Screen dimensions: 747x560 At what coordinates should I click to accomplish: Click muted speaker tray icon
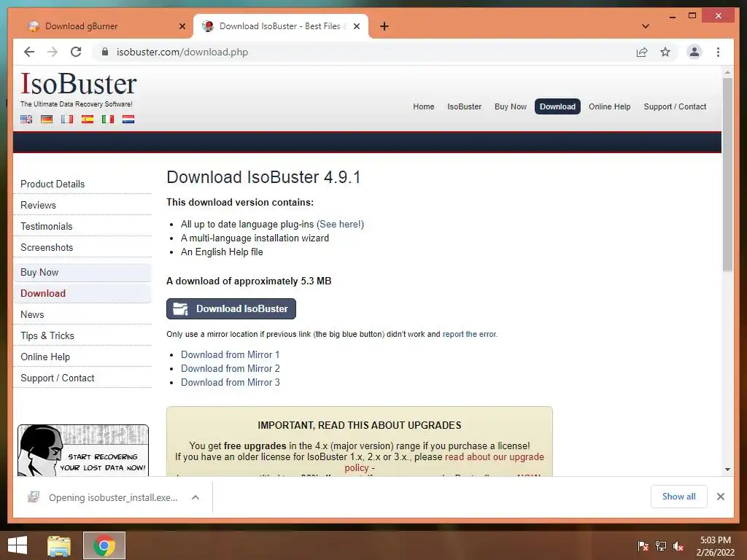[x=678, y=546]
